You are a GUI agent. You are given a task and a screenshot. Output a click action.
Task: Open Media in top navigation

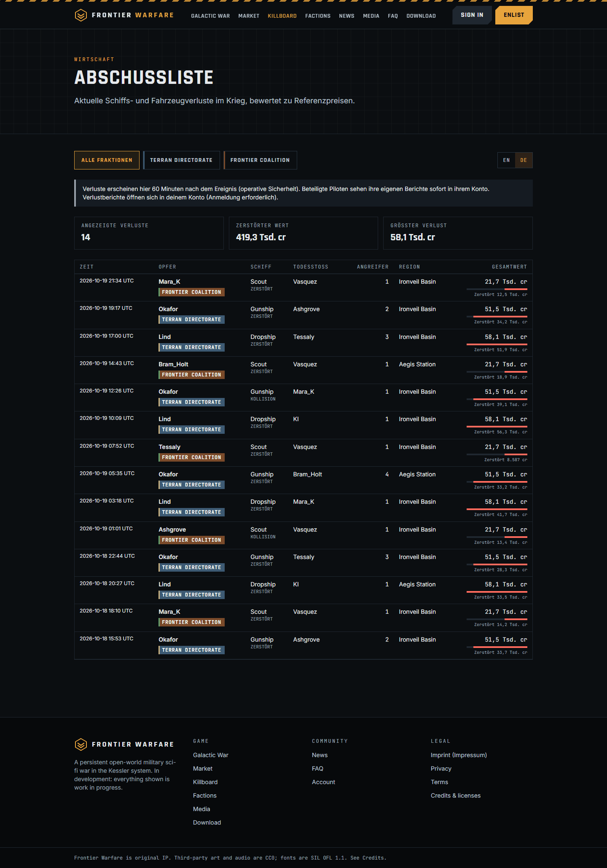click(x=371, y=16)
